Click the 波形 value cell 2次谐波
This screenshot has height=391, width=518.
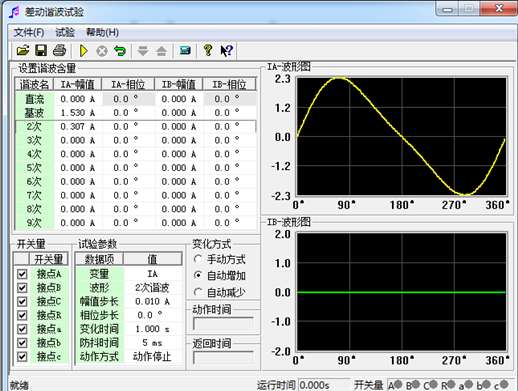coord(153,288)
